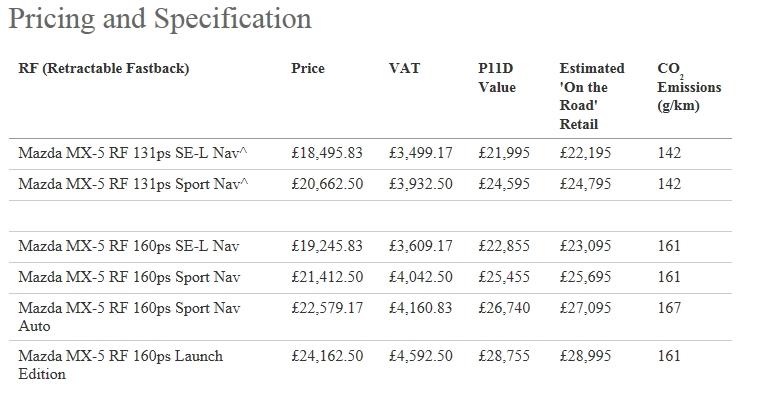Click the VAT column header

pyautogui.click(x=404, y=68)
